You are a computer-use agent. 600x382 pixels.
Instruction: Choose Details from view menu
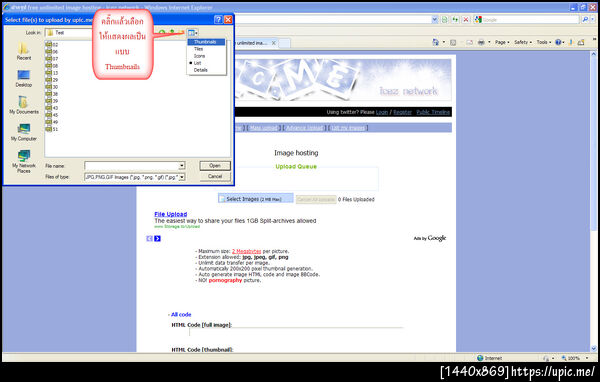pyautogui.click(x=207, y=70)
